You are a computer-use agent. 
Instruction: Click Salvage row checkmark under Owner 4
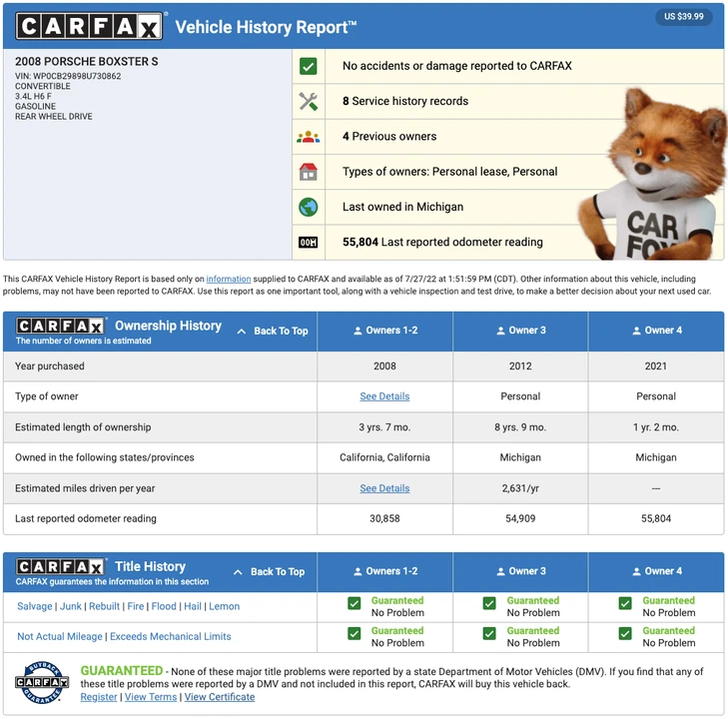point(625,603)
